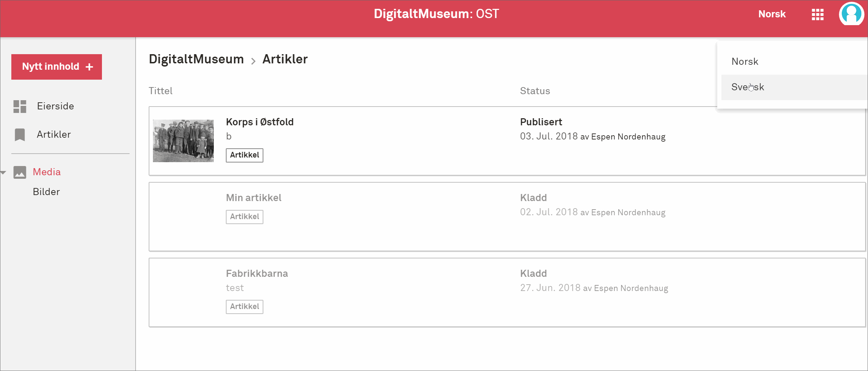Viewport: 868px width, 371px height.
Task: Click the DigitaltMuseum breadcrumb link
Action: point(196,59)
